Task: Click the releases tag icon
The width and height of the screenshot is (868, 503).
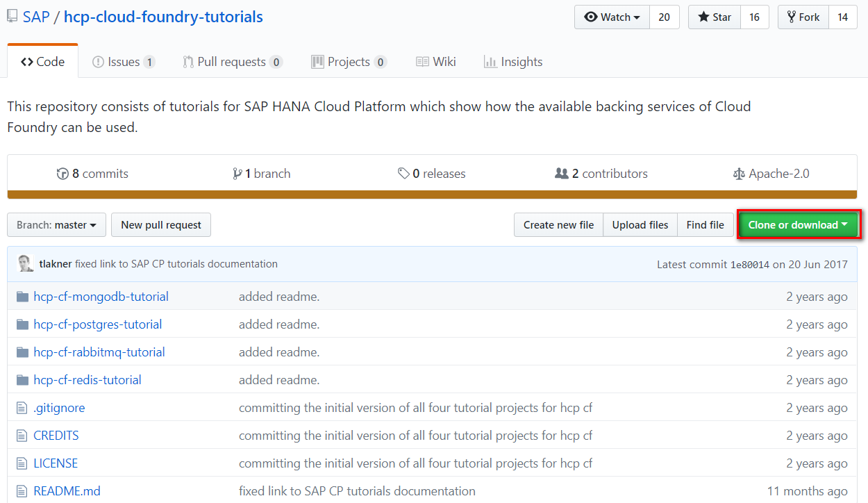Action: coord(403,174)
